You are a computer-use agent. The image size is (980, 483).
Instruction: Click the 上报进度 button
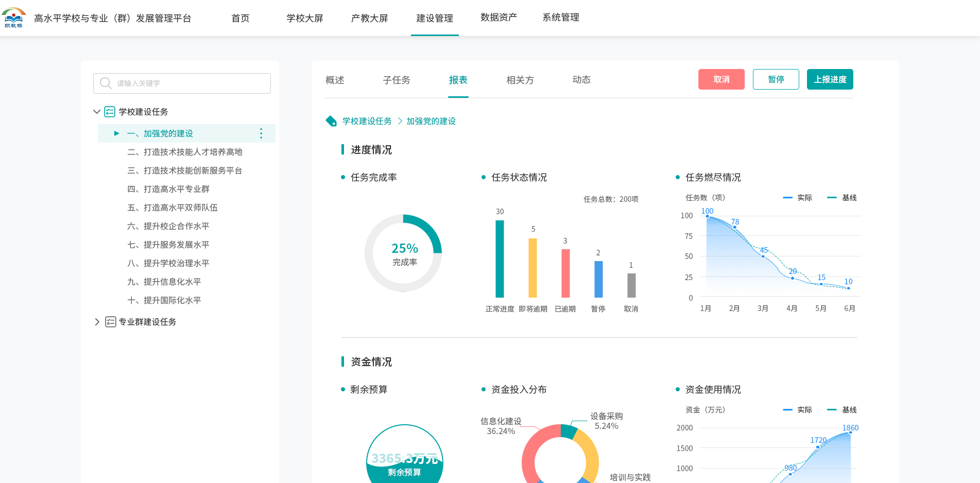[830, 79]
